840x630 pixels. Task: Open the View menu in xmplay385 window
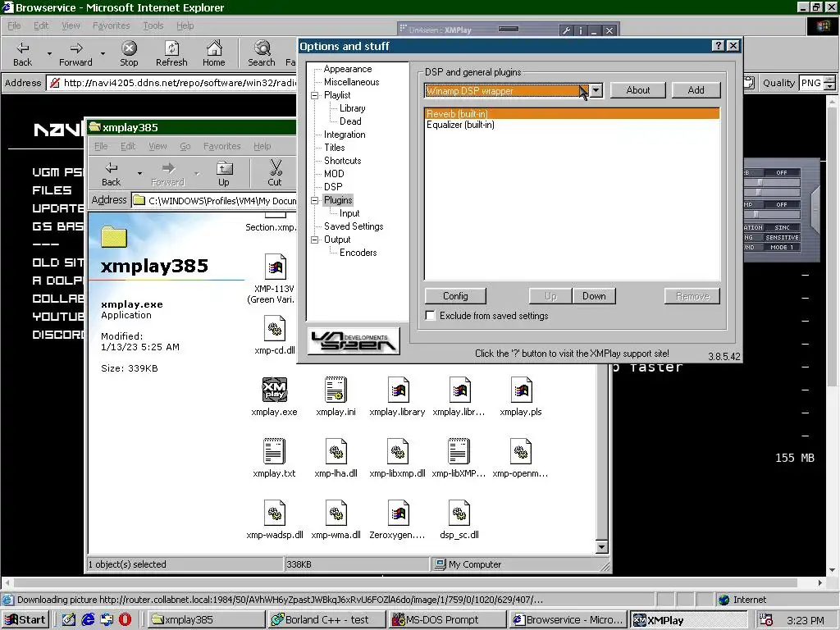tap(157, 146)
